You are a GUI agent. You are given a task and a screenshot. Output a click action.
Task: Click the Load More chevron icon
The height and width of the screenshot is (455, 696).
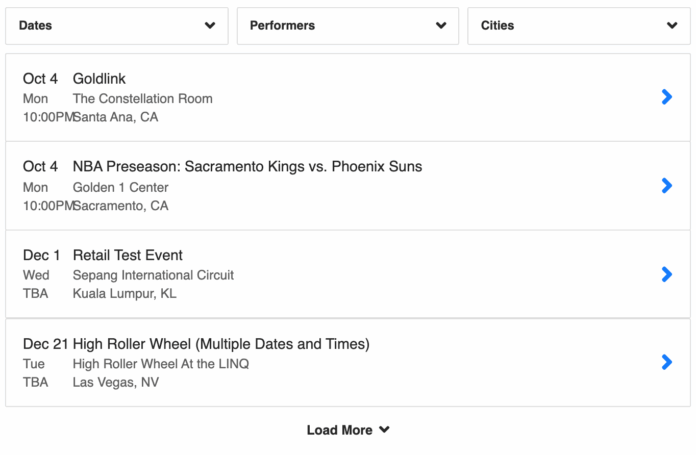pos(385,431)
